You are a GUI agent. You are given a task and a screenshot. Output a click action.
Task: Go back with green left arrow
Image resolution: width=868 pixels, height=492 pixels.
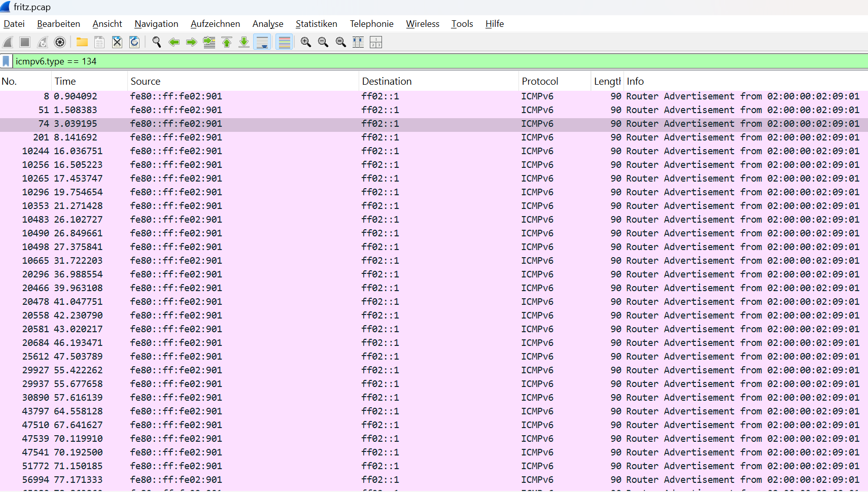[174, 42]
